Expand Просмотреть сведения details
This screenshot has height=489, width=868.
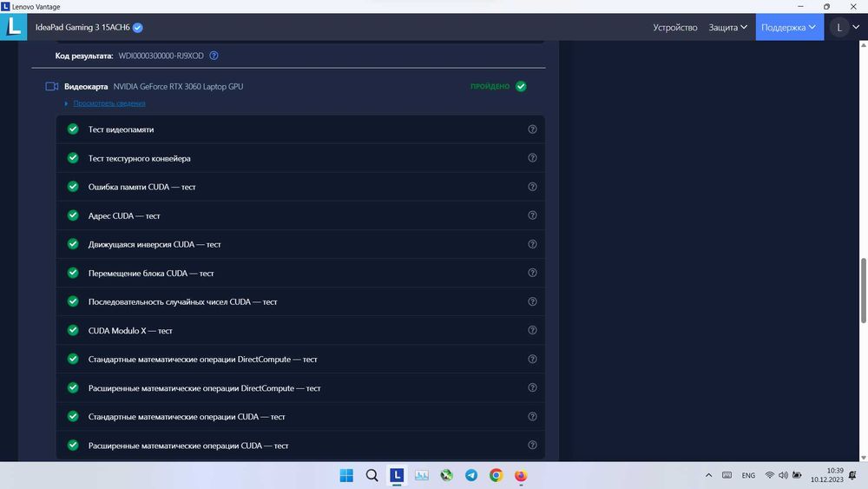pyautogui.click(x=109, y=103)
